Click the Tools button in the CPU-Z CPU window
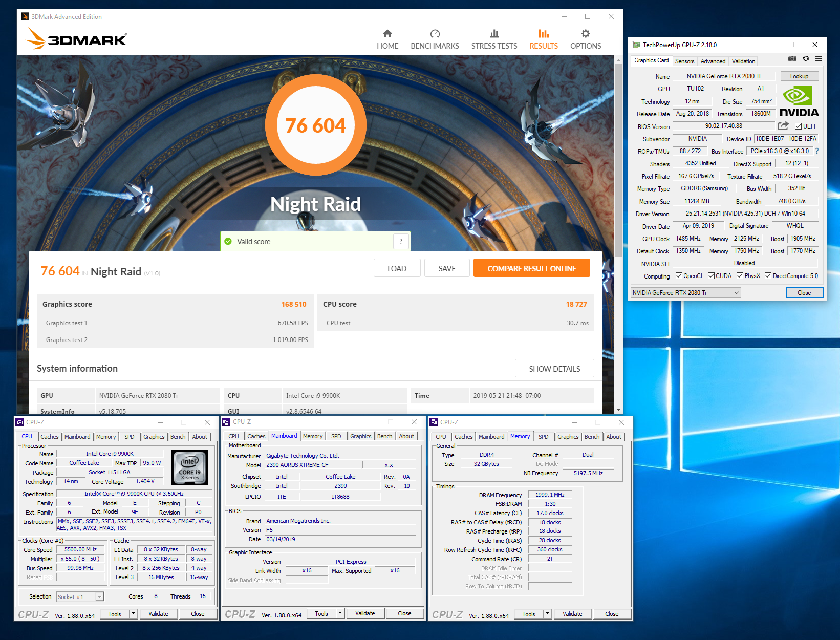 [115, 613]
